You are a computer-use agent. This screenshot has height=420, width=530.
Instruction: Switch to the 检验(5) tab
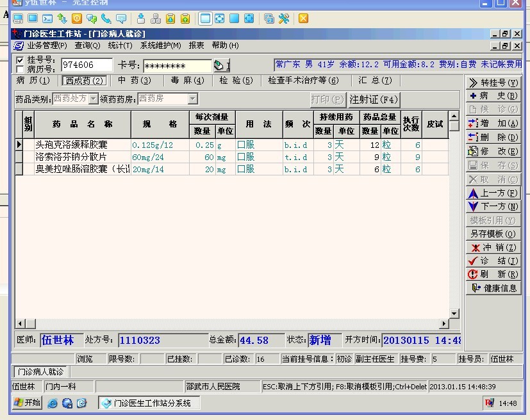click(x=236, y=81)
